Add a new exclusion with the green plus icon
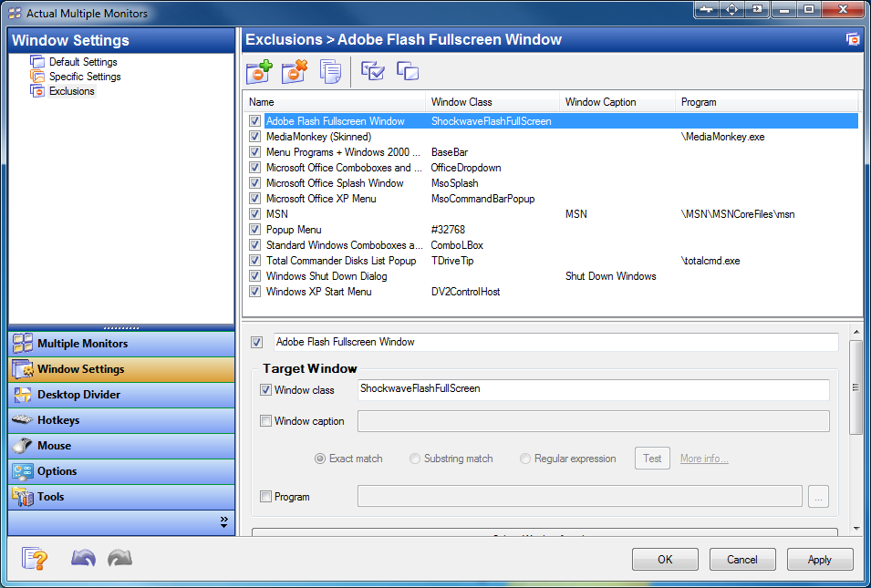The image size is (871, 588). pyautogui.click(x=259, y=72)
